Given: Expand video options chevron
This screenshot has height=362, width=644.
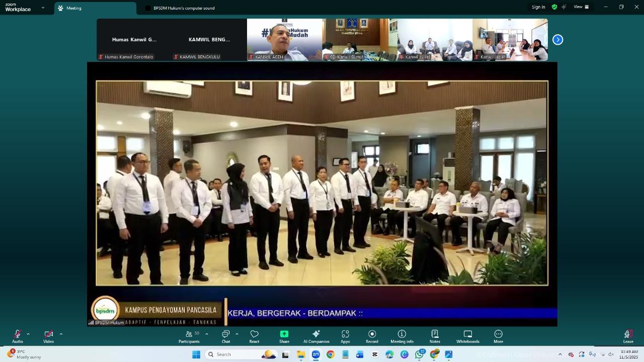Looking at the screenshot, I should [61, 334].
